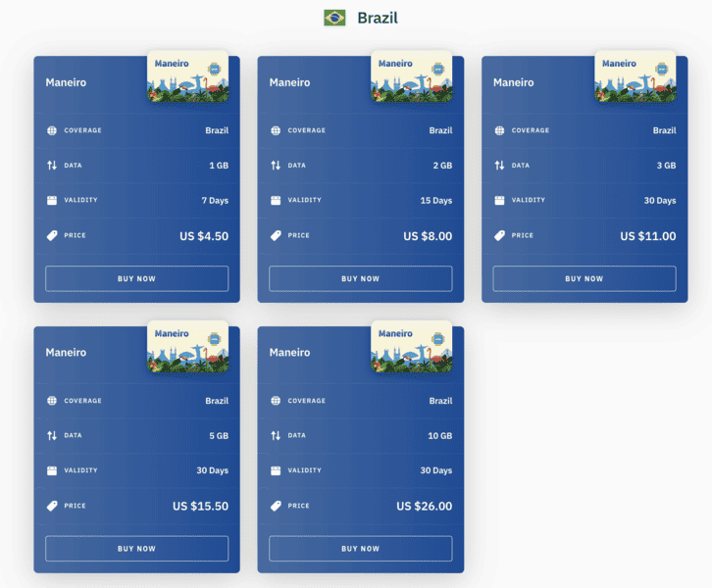Click the Brazil flag icon
The height and width of the screenshot is (588, 712).
(x=334, y=18)
